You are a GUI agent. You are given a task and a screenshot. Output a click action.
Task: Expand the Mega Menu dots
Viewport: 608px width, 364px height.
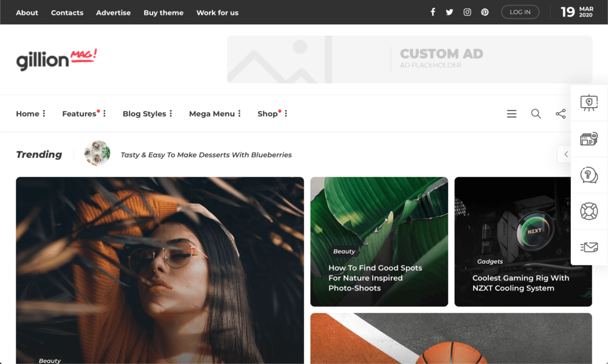click(x=239, y=114)
